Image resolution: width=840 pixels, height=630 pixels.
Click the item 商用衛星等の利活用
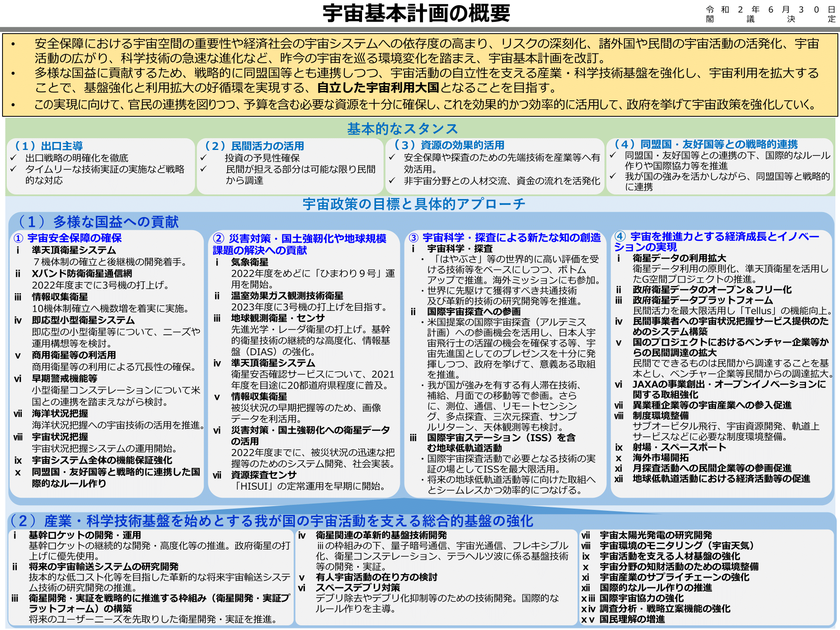[x=74, y=355]
